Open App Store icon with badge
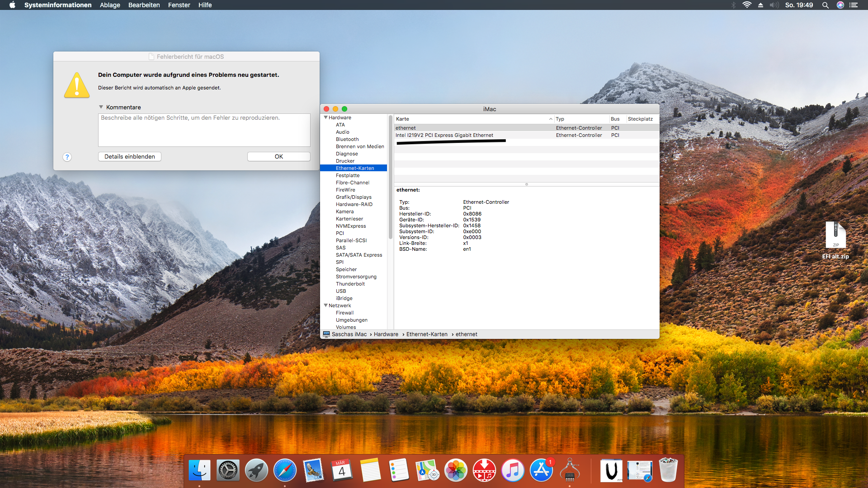This screenshot has height=488, width=868. click(541, 470)
